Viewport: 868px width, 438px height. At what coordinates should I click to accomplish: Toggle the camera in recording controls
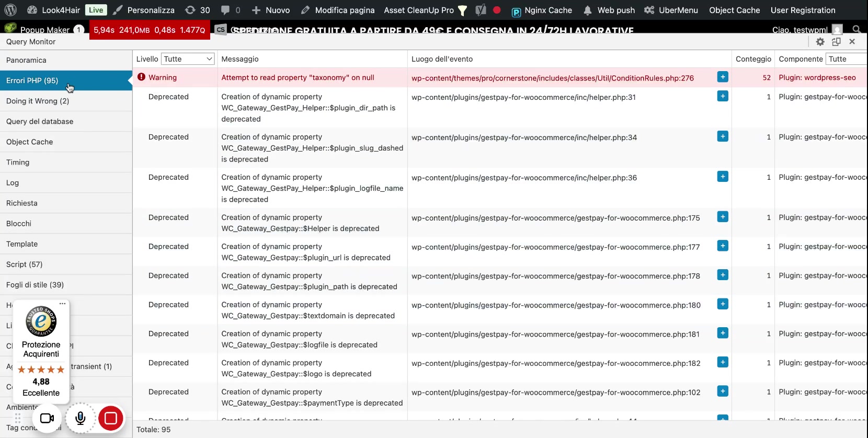click(47, 418)
